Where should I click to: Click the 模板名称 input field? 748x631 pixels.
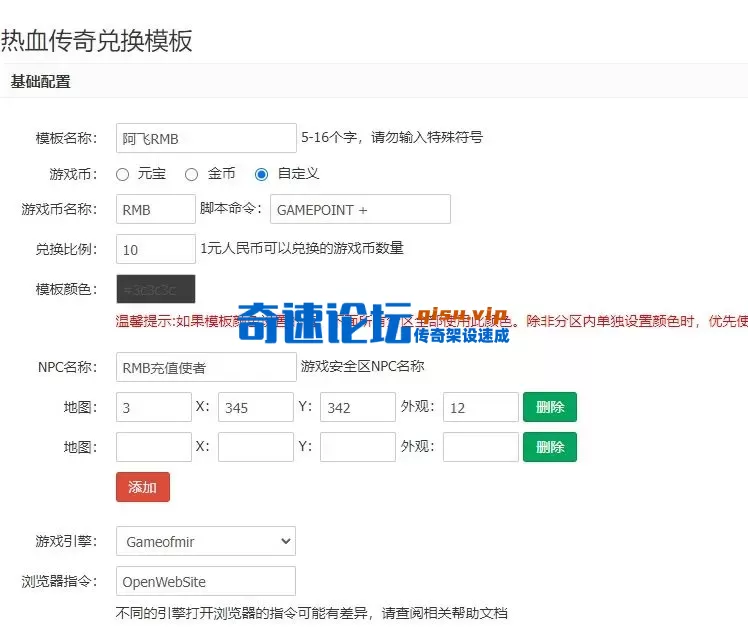click(x=206, y=138)
